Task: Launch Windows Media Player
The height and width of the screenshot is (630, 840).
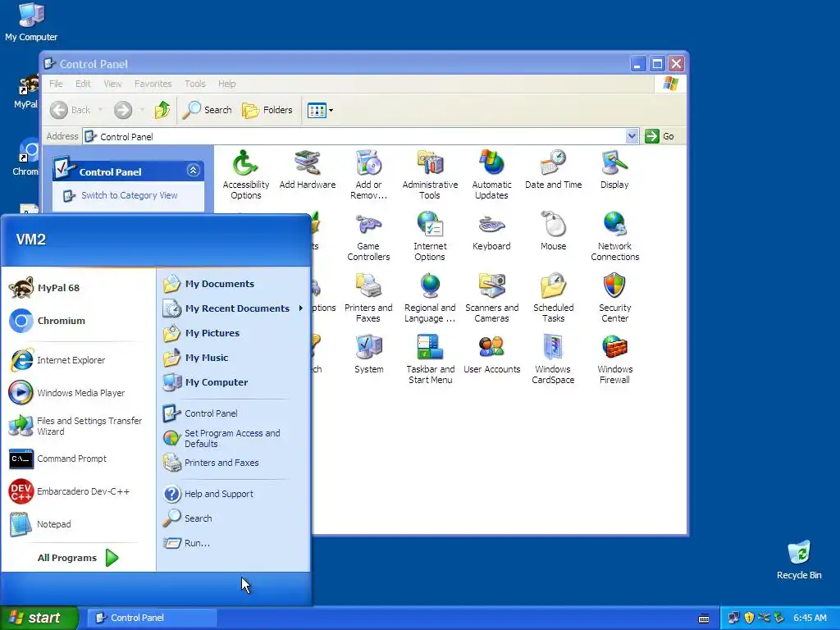Action: pyautogui.click(x=78, y=393)
